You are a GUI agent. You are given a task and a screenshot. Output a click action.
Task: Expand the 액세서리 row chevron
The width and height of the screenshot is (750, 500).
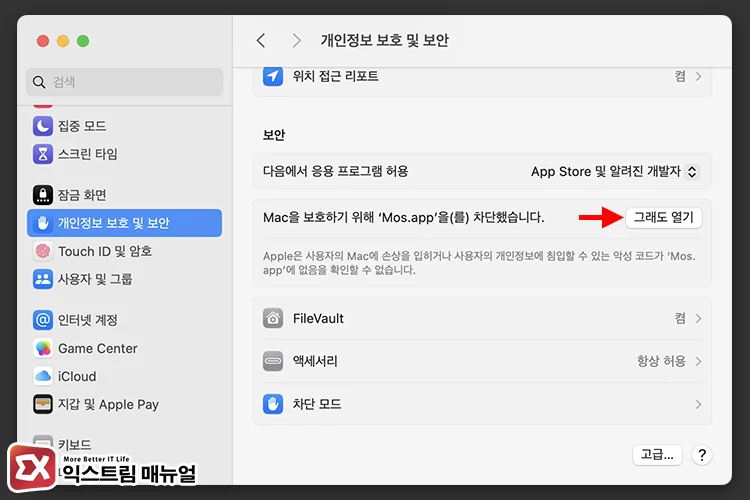point(698,361)
